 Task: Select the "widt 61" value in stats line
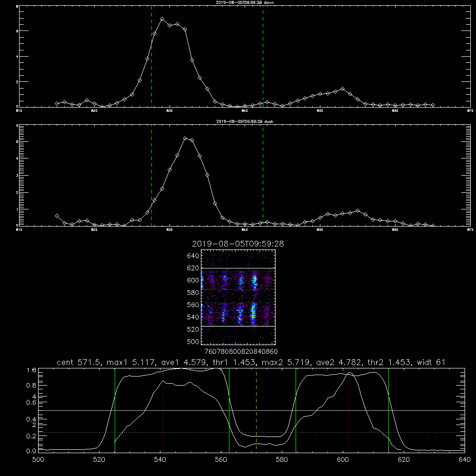431,362
